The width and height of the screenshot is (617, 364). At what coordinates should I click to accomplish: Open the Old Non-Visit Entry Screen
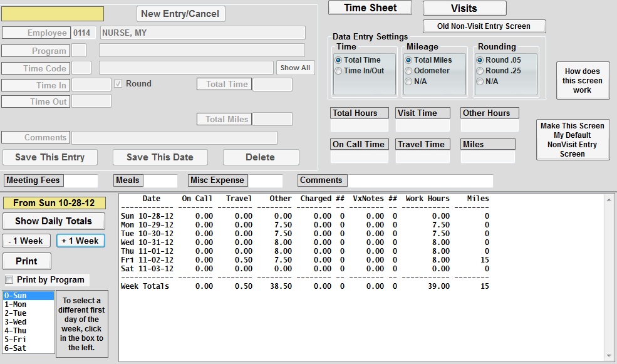coord(484,26)
